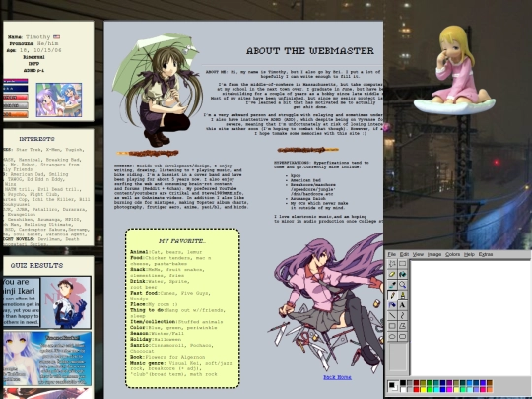The height and width of the screenshot is (399, 532).
Task: Select the Airbrush spray tool
Action: click(392, 305)
